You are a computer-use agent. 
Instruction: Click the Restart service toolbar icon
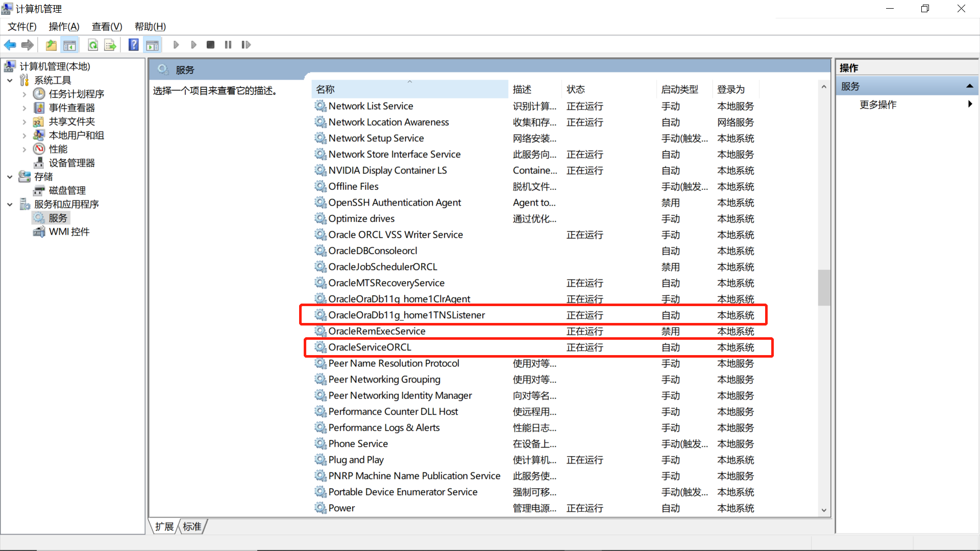coord(246,45)
